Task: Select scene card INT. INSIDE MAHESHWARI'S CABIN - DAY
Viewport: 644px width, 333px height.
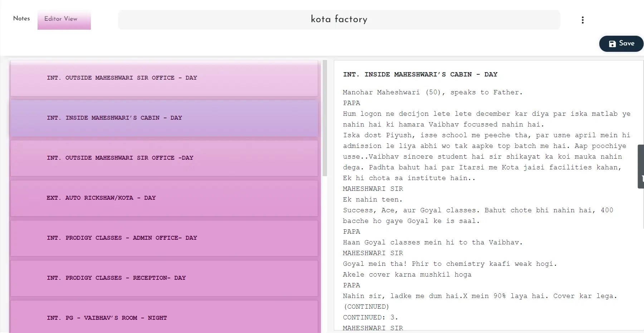Action: tap(164, 118)
